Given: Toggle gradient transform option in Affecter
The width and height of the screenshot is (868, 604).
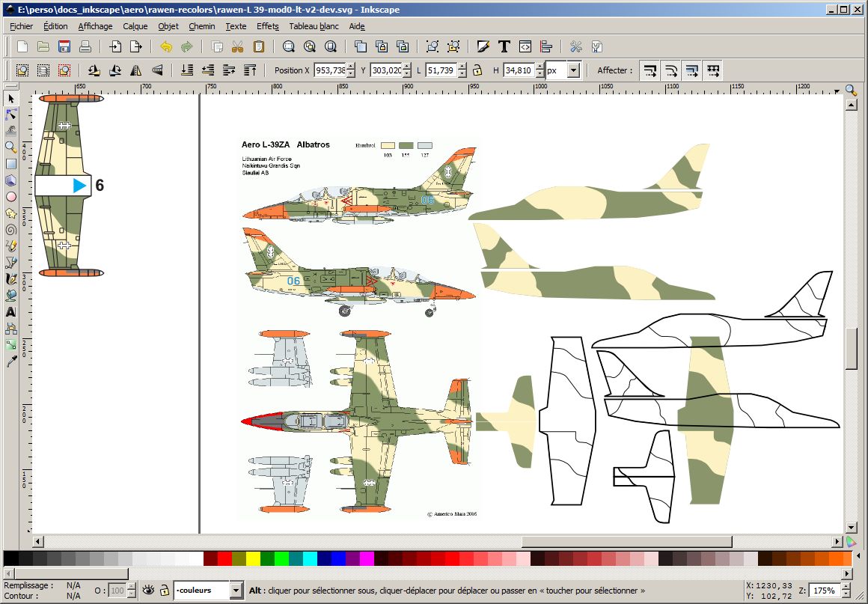Looking at the screenshot, I should pos(692,70).
